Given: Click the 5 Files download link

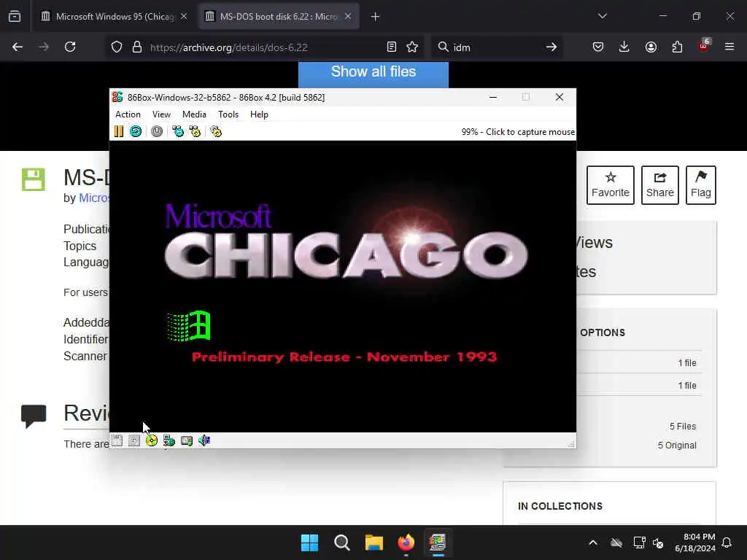Looking at the screenshot, I should pyautogui.click(x=683, y=426).
